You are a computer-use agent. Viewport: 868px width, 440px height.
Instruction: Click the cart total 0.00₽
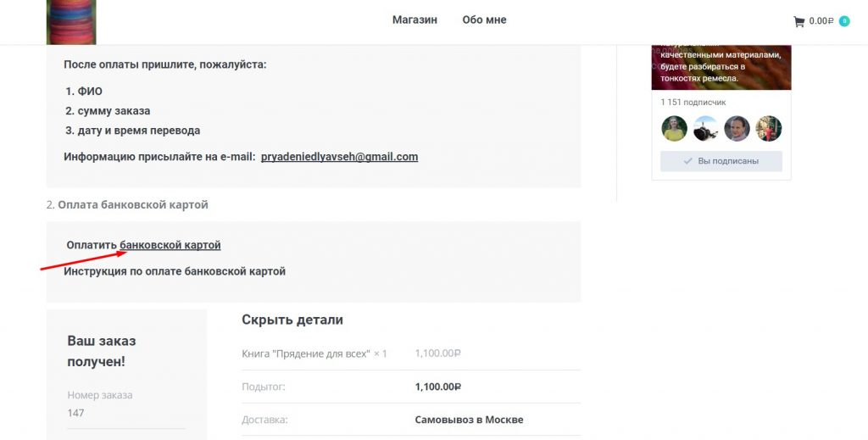(821, 21)
